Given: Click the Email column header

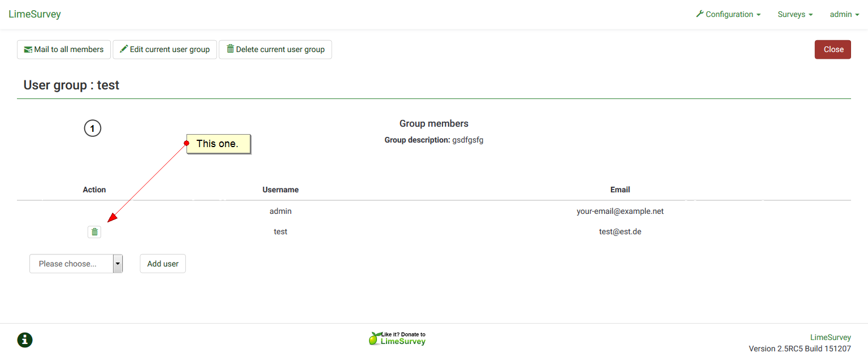Looking at the screenshot, I should [x=620, y=190].
